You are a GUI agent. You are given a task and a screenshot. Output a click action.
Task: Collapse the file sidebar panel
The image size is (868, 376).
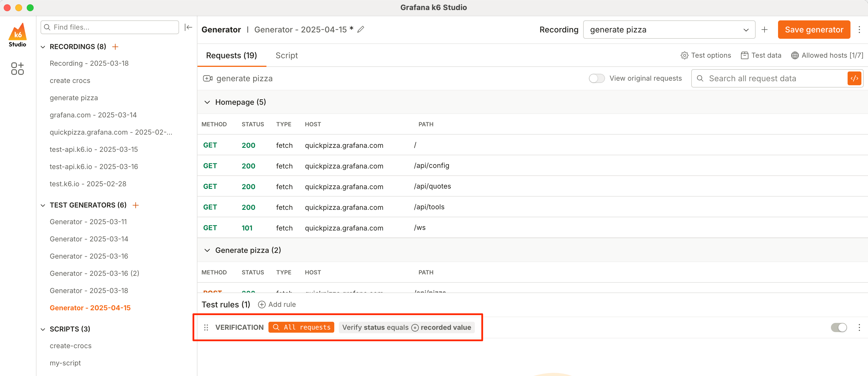(x=188, y=27)
